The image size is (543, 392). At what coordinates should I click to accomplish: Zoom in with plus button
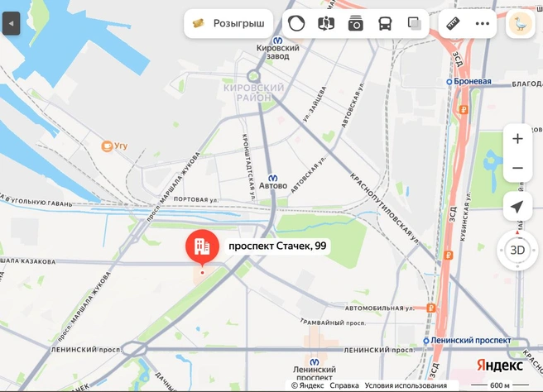tap(517, 139)
